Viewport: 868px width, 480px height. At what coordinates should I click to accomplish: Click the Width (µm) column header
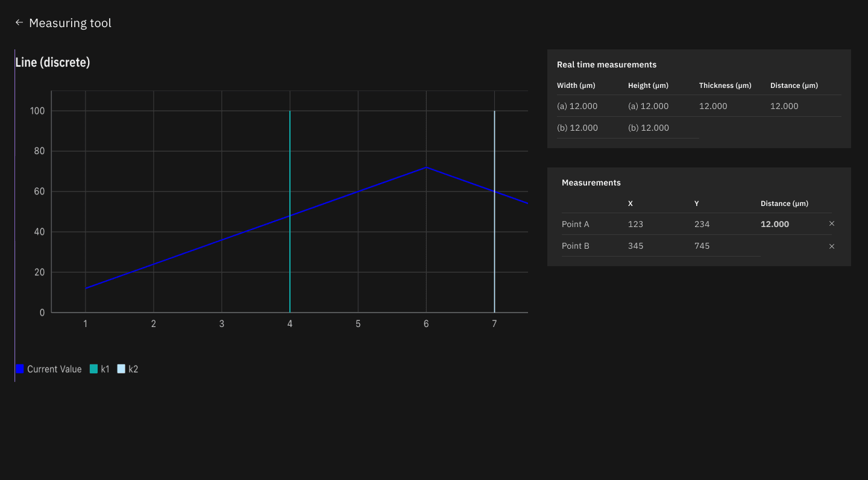[576, 86]
